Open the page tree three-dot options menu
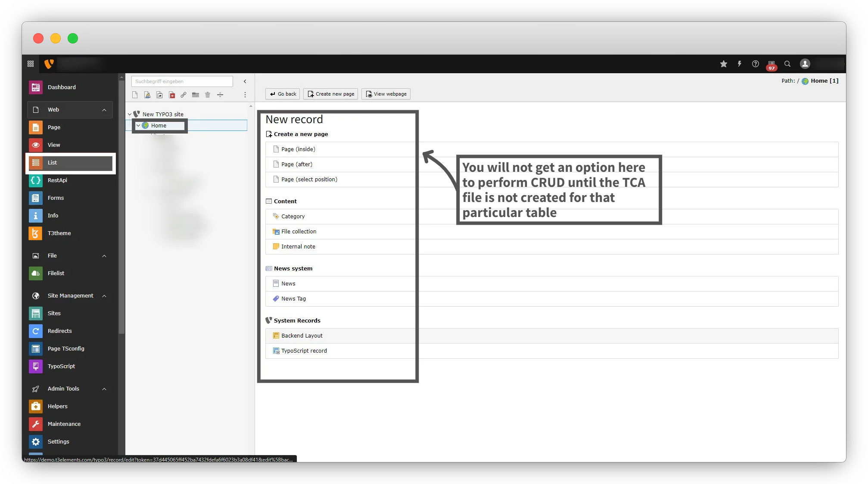Viewport: 868px width, 484px height. (245, 95)
